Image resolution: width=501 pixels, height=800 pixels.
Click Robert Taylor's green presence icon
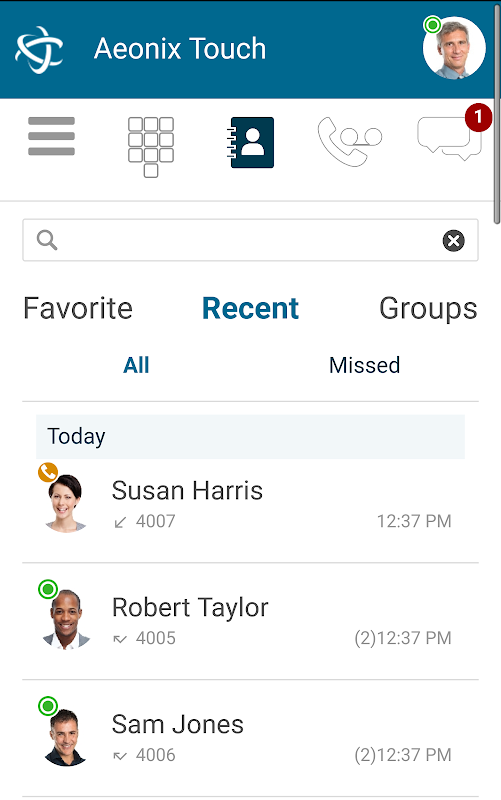point(48,590)
